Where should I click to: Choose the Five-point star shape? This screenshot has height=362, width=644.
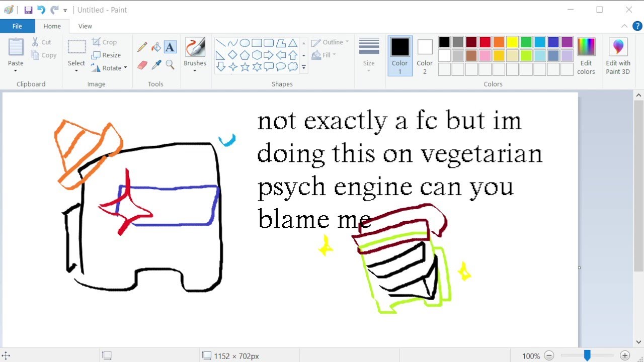click(x=245, y=67)
